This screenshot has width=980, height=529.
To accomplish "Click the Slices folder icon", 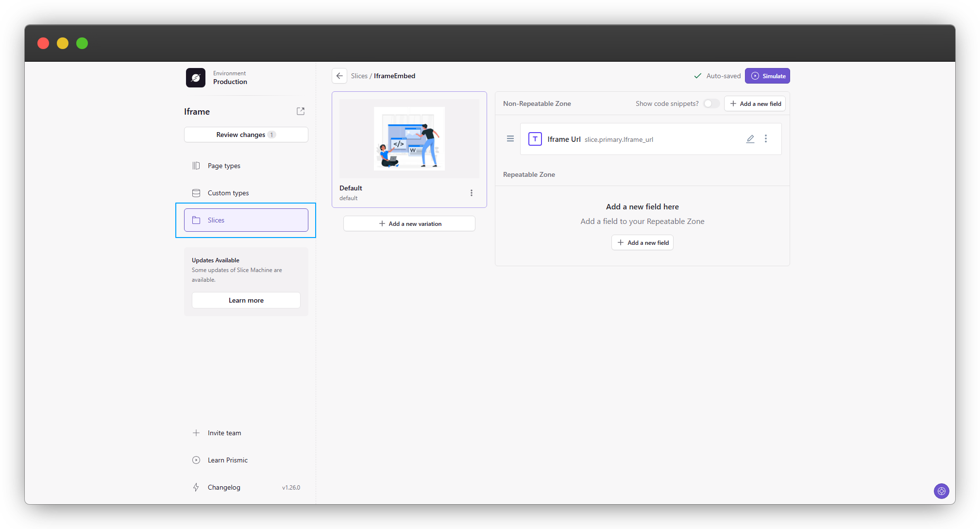I will point(196,220).
